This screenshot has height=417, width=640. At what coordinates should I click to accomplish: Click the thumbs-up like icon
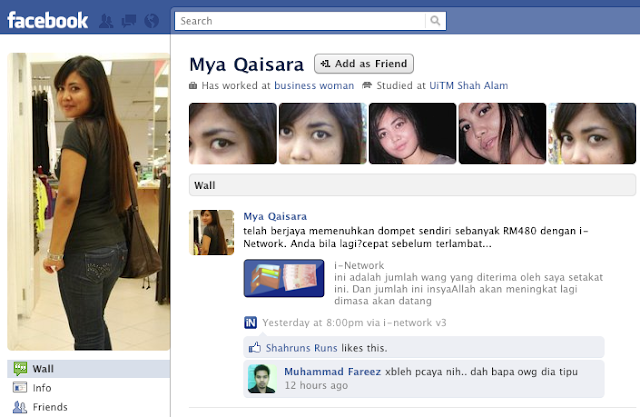[x=255, y=348]
